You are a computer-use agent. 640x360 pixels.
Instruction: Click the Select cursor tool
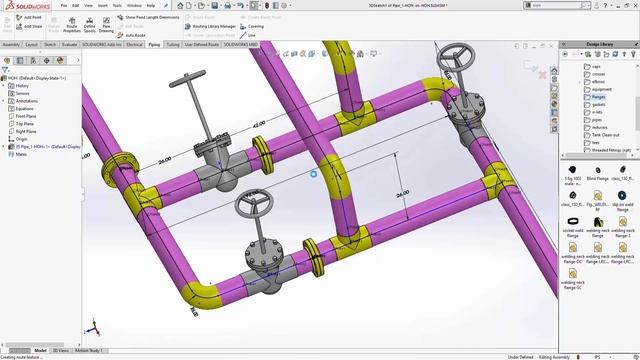tap(254, 5)
